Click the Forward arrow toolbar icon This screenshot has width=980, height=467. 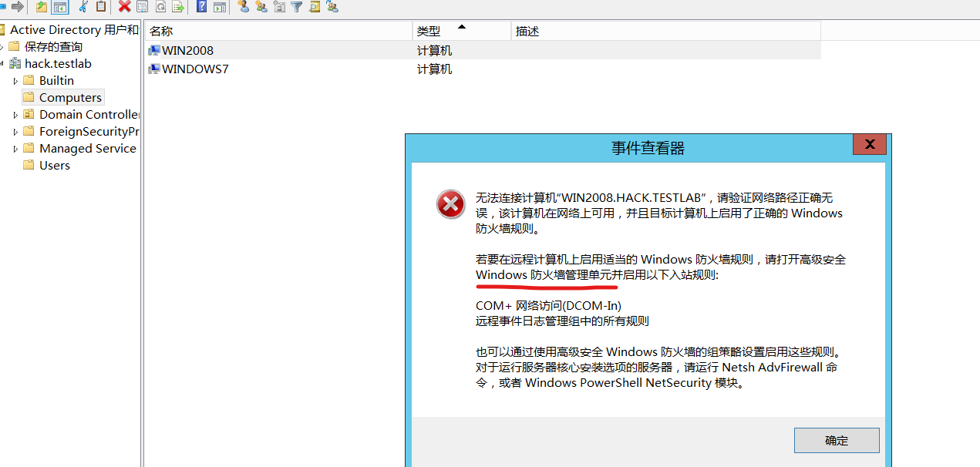pos(17,7)
